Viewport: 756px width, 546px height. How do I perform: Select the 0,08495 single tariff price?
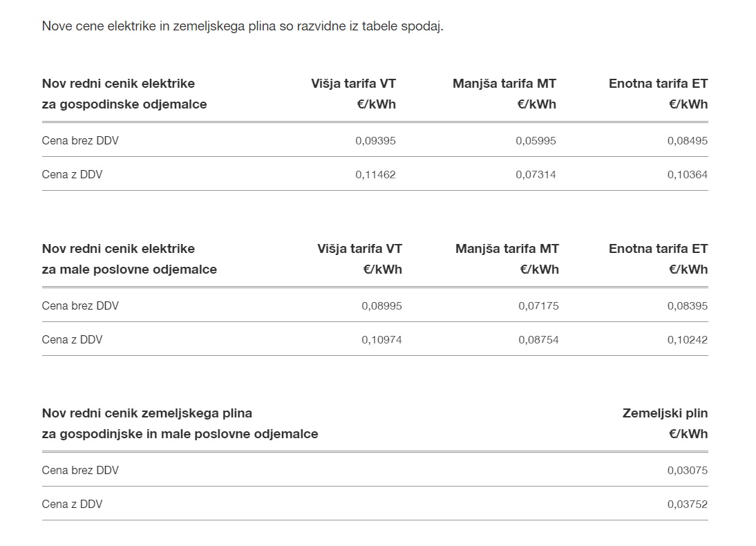(687, 140)
